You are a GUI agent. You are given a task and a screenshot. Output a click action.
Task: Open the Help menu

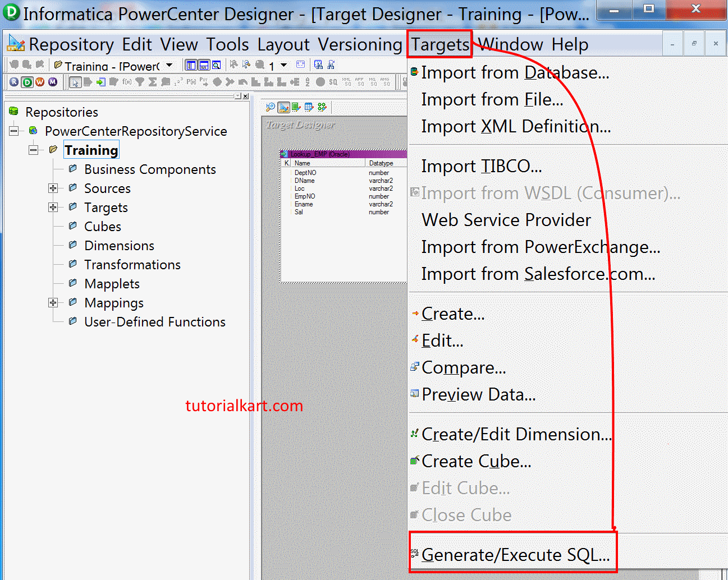[570, 44]
